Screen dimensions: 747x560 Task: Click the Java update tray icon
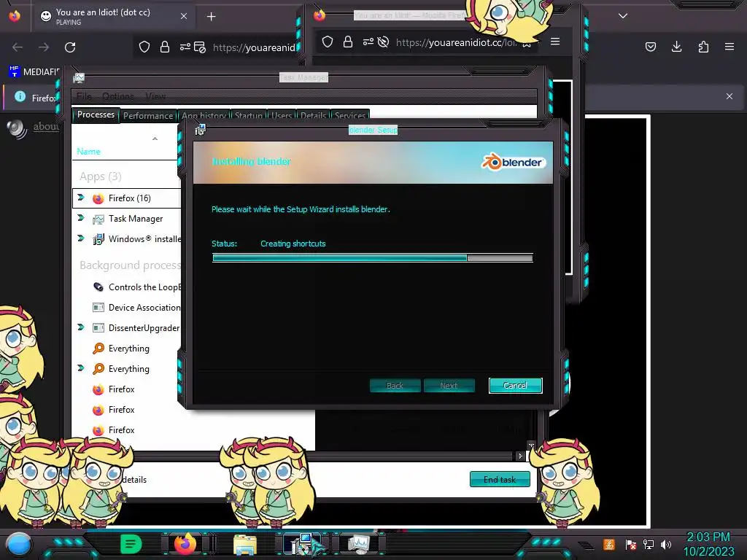click(609, 544)
